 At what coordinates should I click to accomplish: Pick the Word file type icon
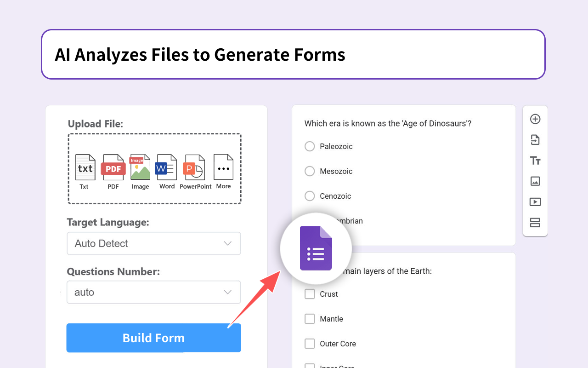166,168
